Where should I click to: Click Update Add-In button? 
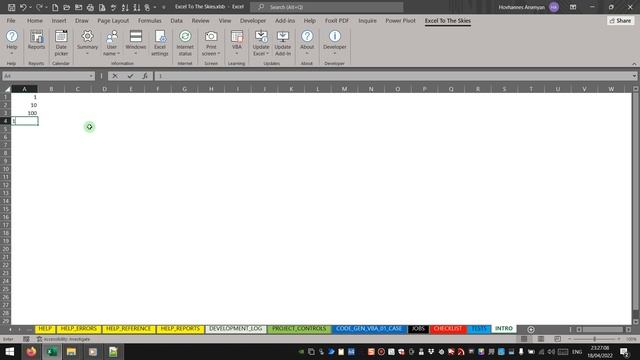point(283,42)
